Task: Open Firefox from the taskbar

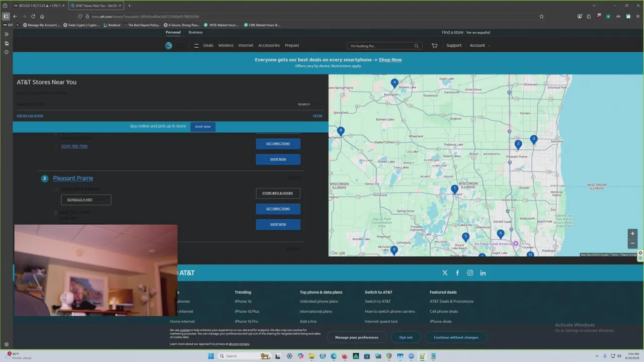Action: pyautogui.click(x=345, y=356)
